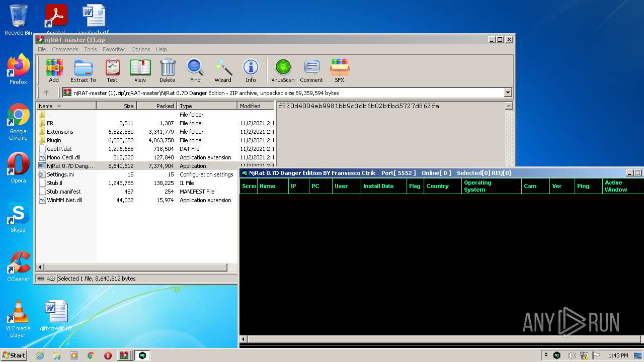Click the NjRat taskbar button
The image size is (644, 362).
click(x=142, y=355)
